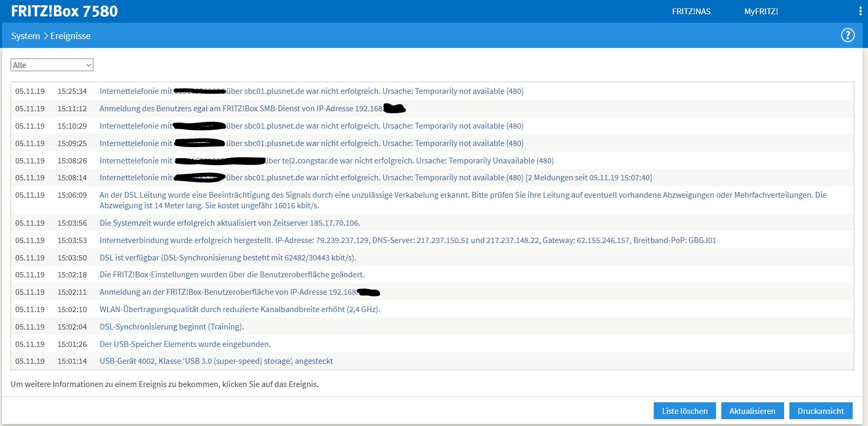Screen dimensions: 868x426
Task: Open the DSL Leitung Beeinträchtigung event
Action: (x=462, y=200)
